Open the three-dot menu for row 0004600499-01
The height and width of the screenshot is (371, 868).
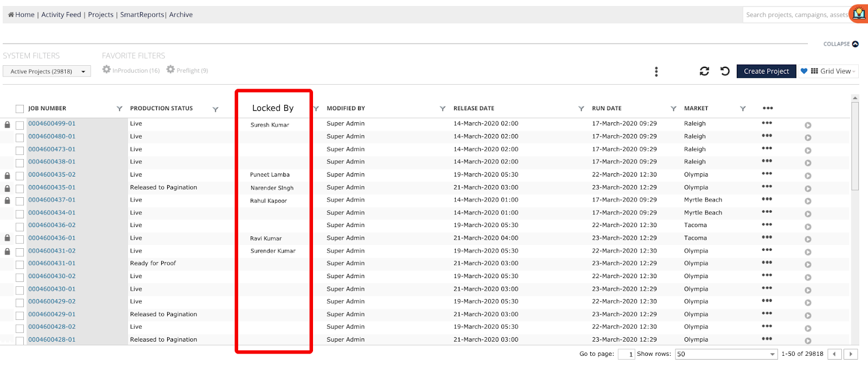767,123
